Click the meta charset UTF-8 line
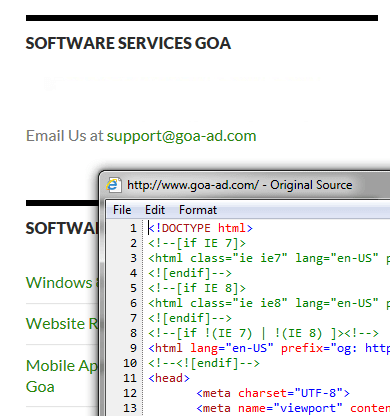 point(273,393)
